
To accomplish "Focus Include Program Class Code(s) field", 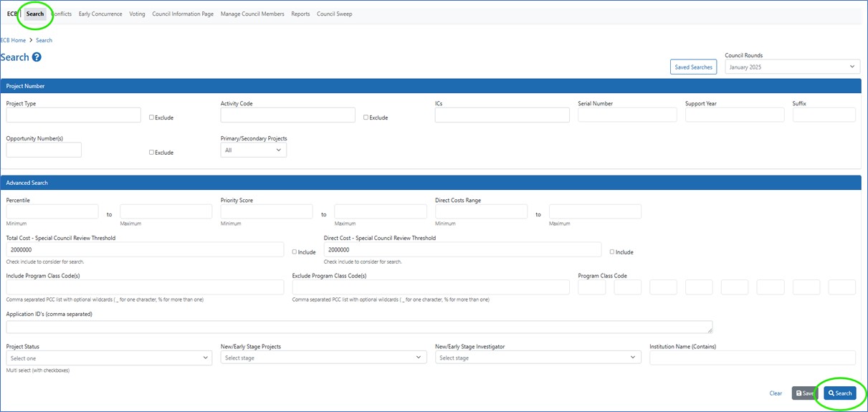I will point(145,287).
